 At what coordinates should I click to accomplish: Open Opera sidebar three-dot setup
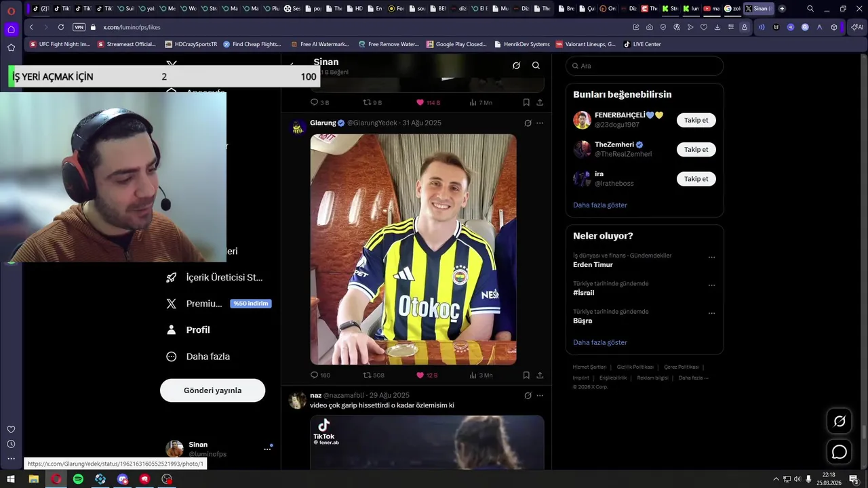[11, 459]
